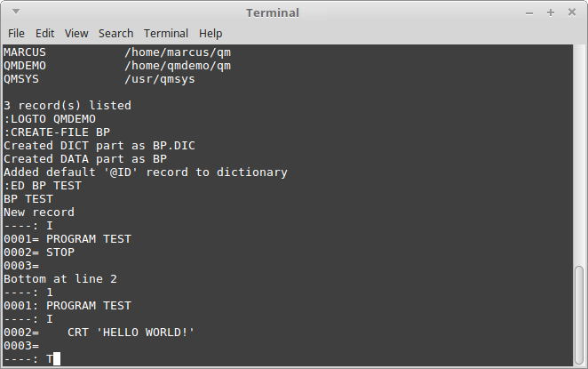Viewport: 588px width, 369px height.
Task: Click the 'Bottom at line 2' message
Action: (60, 279)
